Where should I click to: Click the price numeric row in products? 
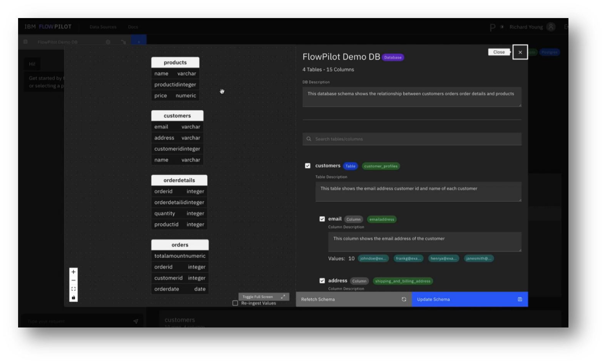pos(175,96)
